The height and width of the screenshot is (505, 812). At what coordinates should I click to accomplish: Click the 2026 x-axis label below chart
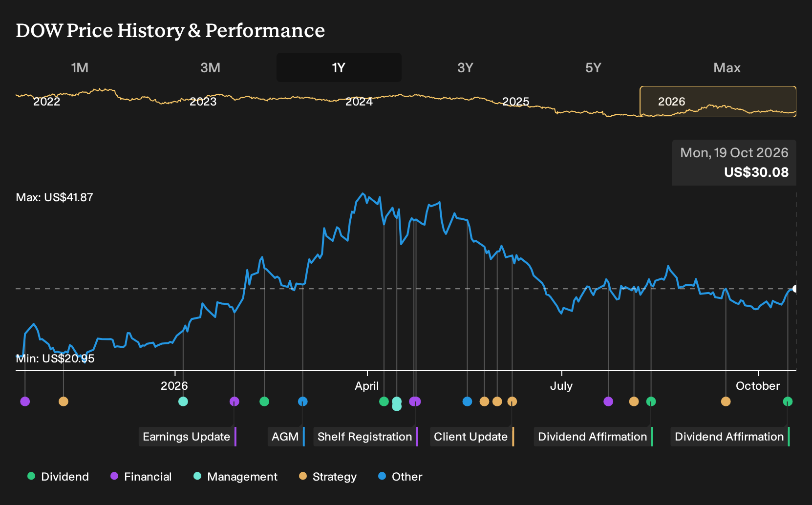coord(174,386)
